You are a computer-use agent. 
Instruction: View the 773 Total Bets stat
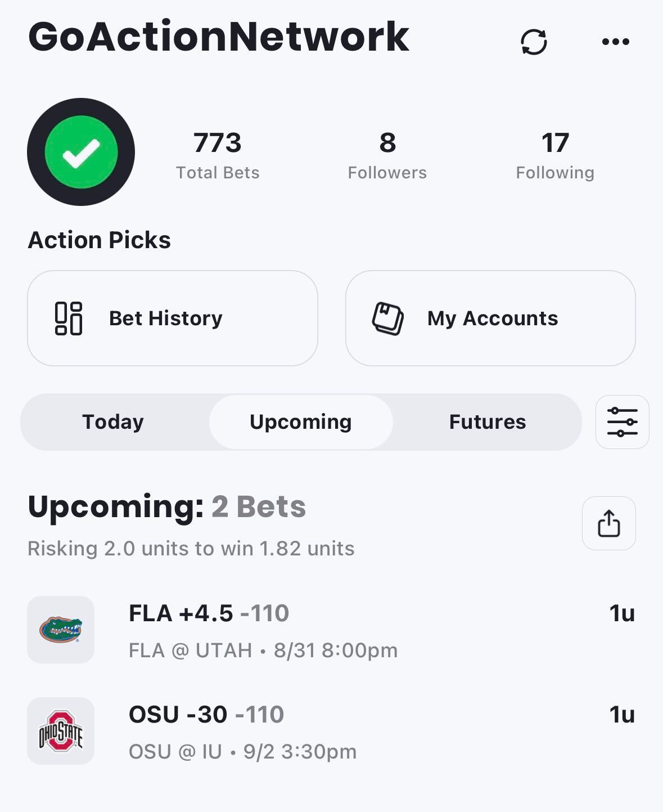coord(218,156)
